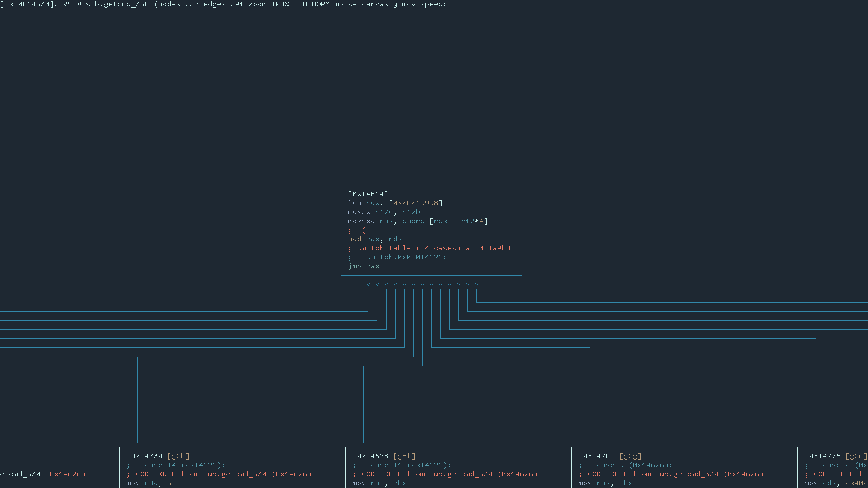Select node header 0x14730 [gCh]
The height and width of the screenshot is (488, 868).
coord(160,456)
